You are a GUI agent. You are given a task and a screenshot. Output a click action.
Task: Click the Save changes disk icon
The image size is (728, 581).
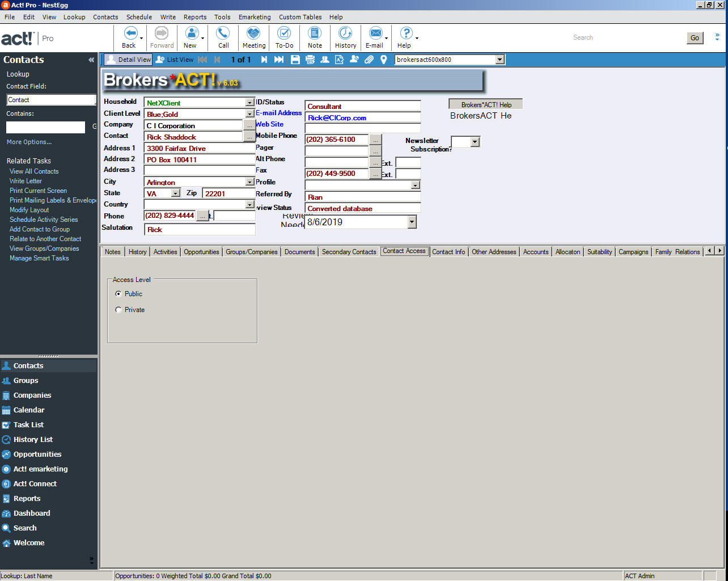(x=295, y=60)
